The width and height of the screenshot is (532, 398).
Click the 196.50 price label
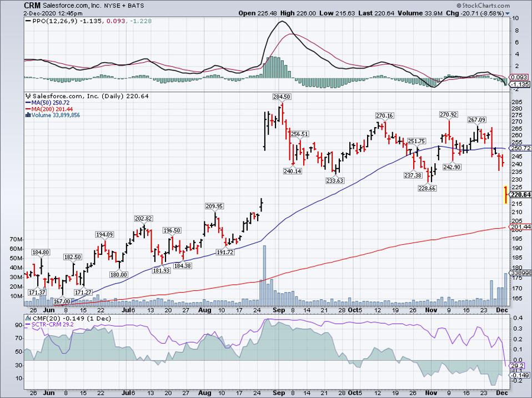tap(172, 230)
